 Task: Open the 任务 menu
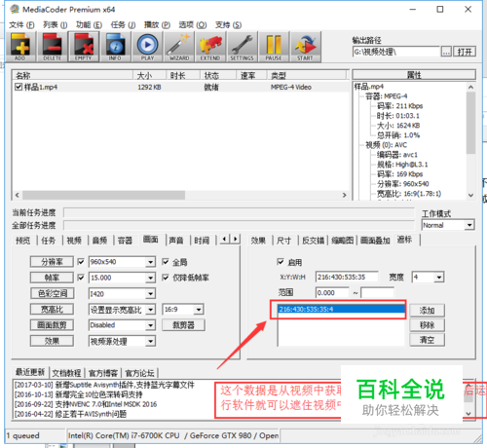(123, 25)
